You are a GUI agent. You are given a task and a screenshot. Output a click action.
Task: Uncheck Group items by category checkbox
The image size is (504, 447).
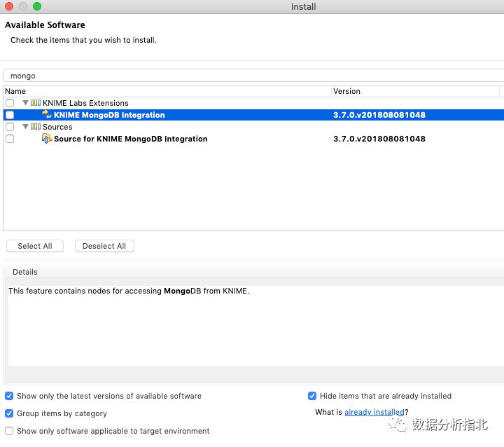click(x=9, y=413)
